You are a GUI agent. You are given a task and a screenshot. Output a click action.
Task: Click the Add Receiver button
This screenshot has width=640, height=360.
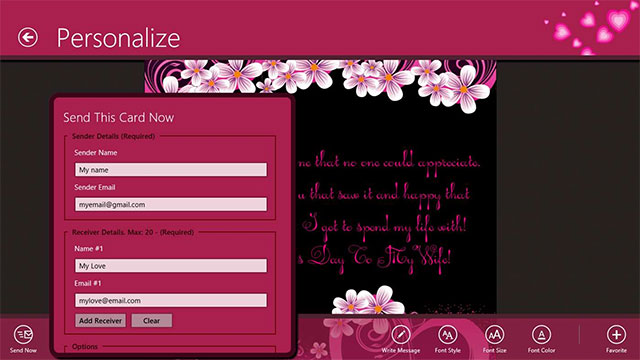tap(100, 320)
